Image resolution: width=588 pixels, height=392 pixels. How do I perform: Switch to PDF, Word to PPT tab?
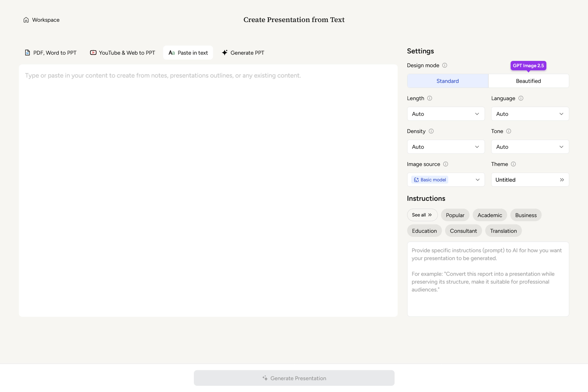click(x=51, y=53)
